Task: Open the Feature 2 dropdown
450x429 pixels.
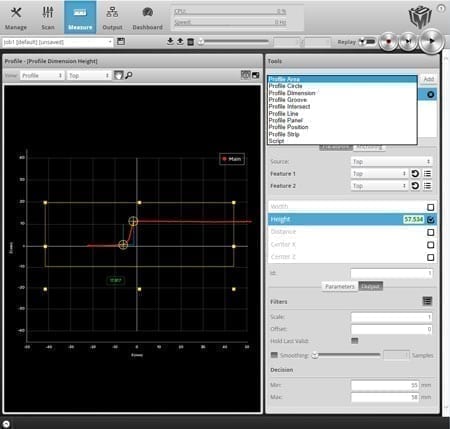Action: pyautogui.click(x=379, y=186)
